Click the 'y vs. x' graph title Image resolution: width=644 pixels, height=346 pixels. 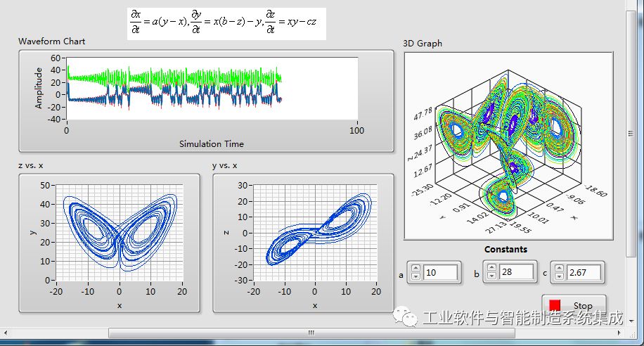225,165
